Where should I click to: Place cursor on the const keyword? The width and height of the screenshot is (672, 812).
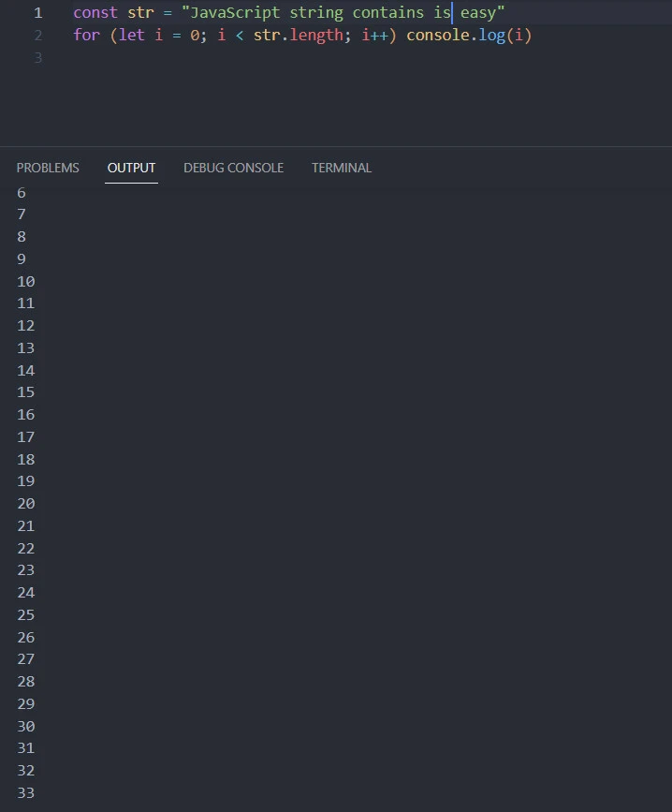(x=95, y=13)
